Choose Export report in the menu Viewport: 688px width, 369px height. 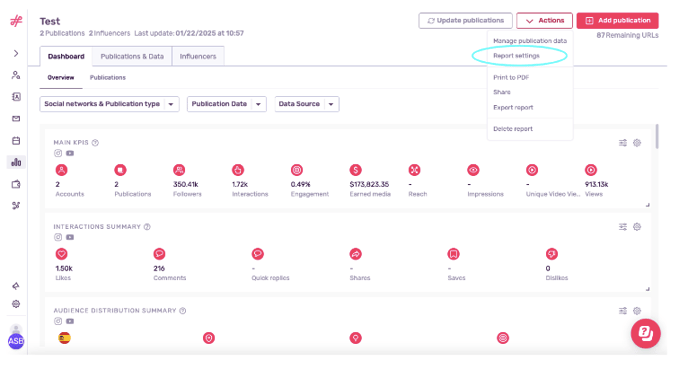pyautogui.click(x=513, y=107)
